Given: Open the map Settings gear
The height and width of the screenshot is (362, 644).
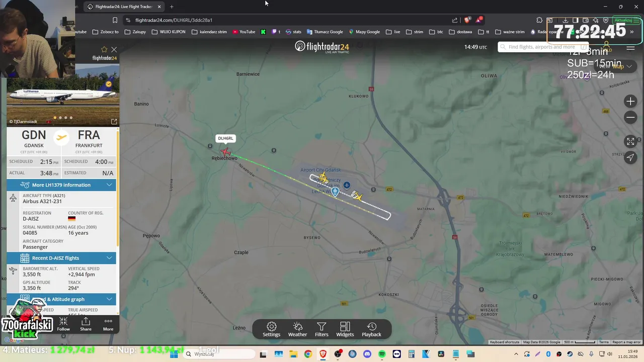Looking at the screenshot, I should click(271, 330).
